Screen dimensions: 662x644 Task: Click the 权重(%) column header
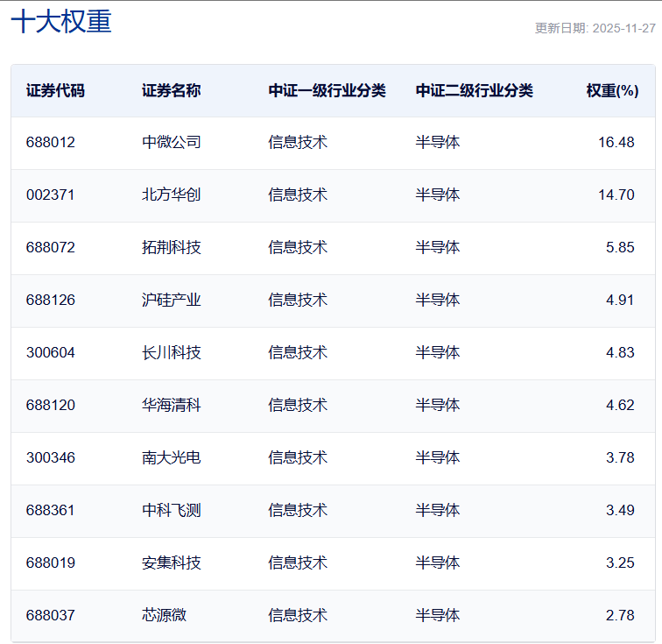tap(611, 90)
